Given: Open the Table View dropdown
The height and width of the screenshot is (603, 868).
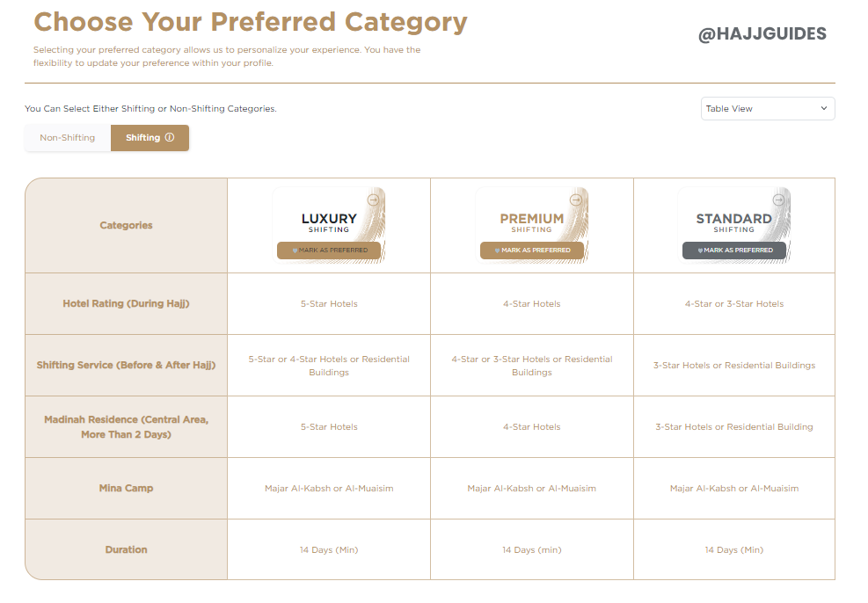Looking at the screenshot, I should [x=767, y=109].
